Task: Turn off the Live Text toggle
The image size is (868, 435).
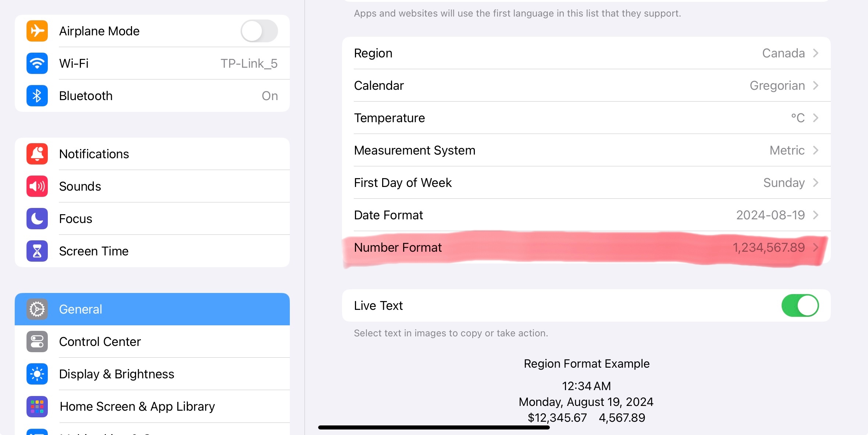Action: click(800, 305)
